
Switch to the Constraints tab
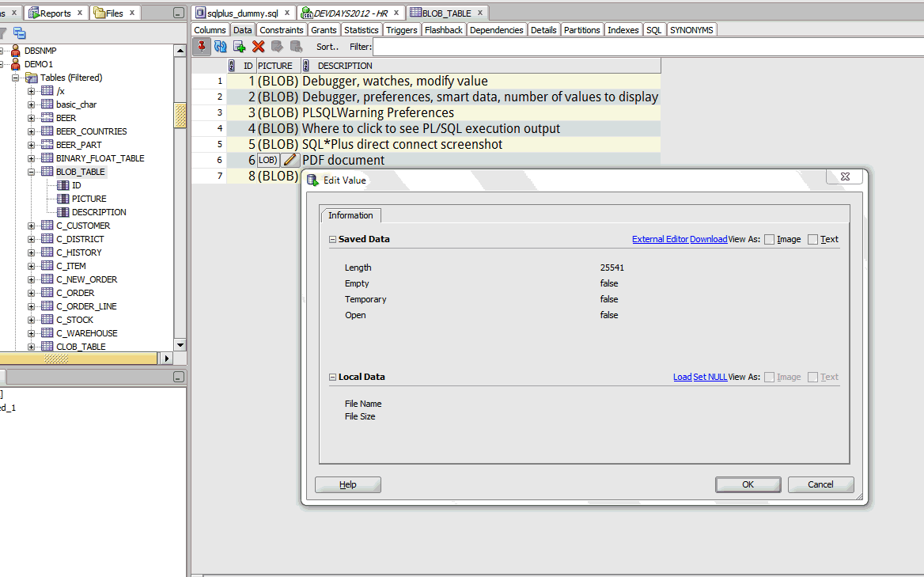[281, 30]
